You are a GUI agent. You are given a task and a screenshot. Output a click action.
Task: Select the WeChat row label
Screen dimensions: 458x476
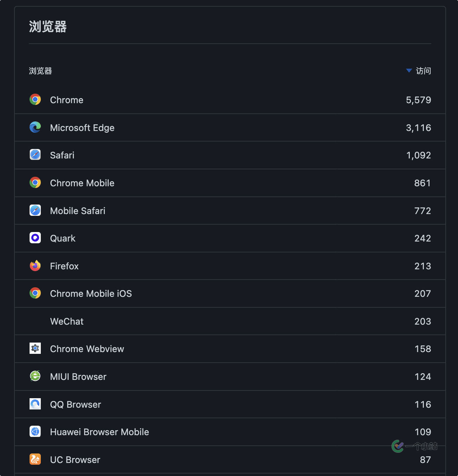pos(67,321)
